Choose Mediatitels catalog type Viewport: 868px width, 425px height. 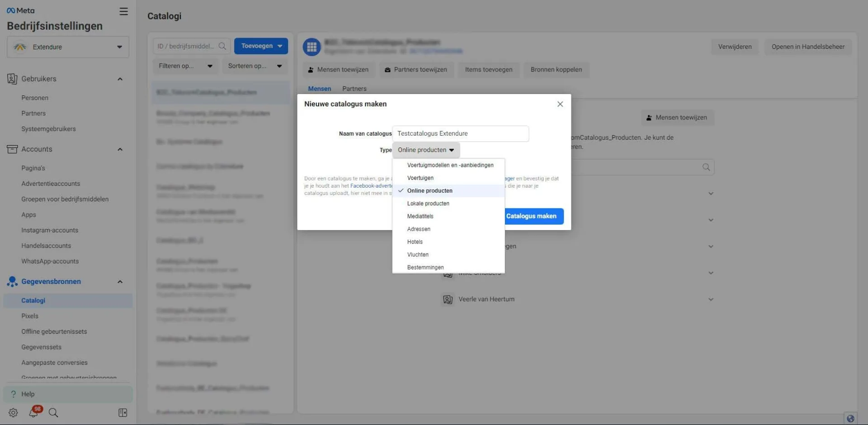click(448, 217)
